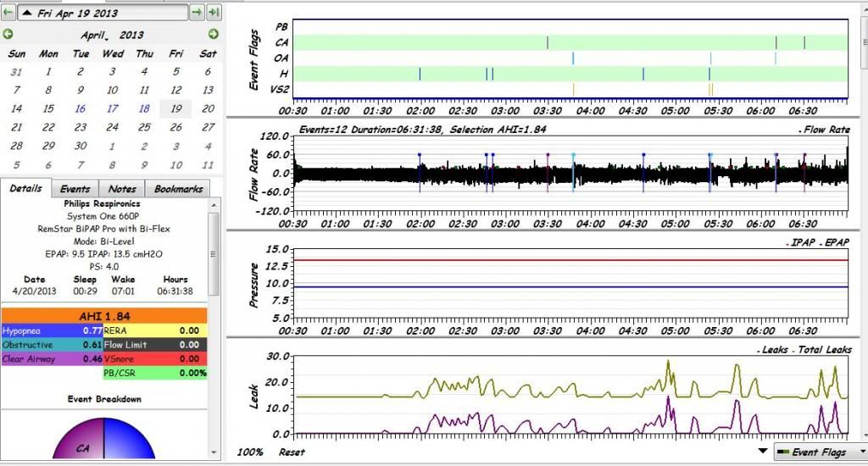Click the IPAP legend label

pos(803,242)
